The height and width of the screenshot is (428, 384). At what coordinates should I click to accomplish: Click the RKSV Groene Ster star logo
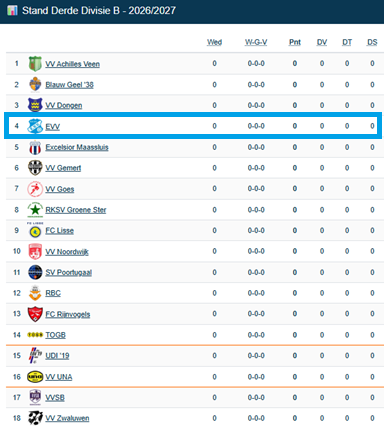pos(35,210)
